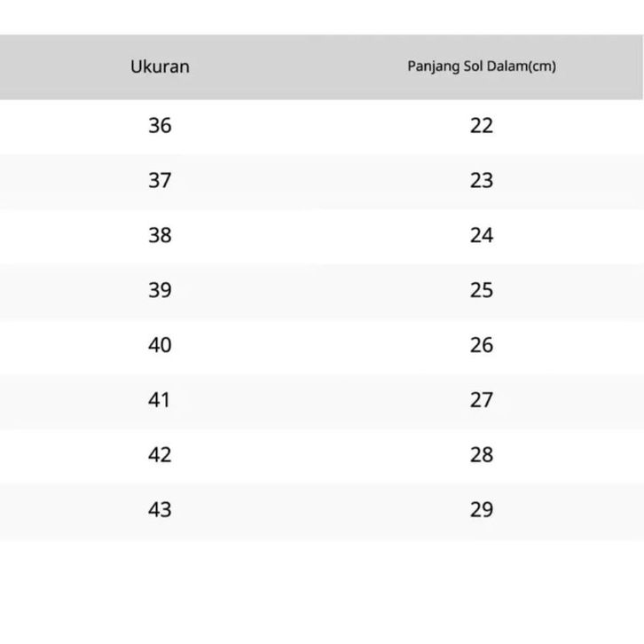Click the 28 cm insole length value

point(482,455)
